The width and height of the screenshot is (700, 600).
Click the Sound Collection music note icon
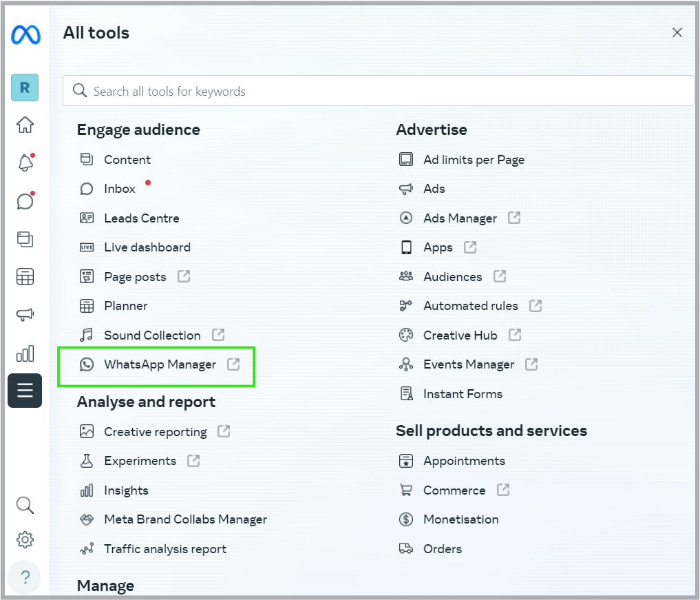[x=87, y=335]
